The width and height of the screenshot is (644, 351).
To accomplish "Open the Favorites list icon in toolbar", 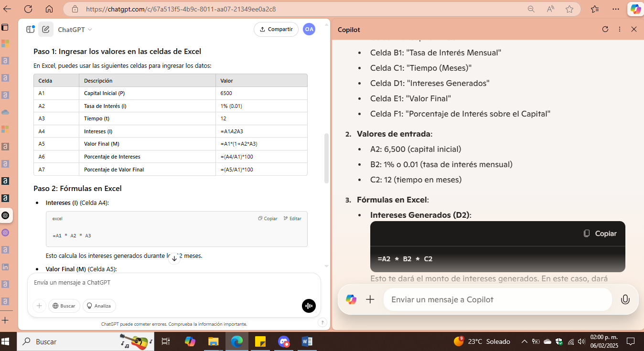I will 595,9.
